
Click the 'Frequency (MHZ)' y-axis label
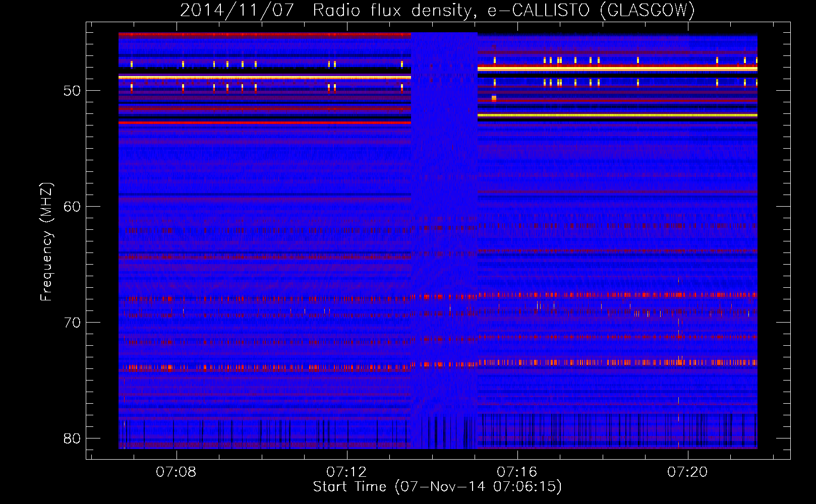46,242
